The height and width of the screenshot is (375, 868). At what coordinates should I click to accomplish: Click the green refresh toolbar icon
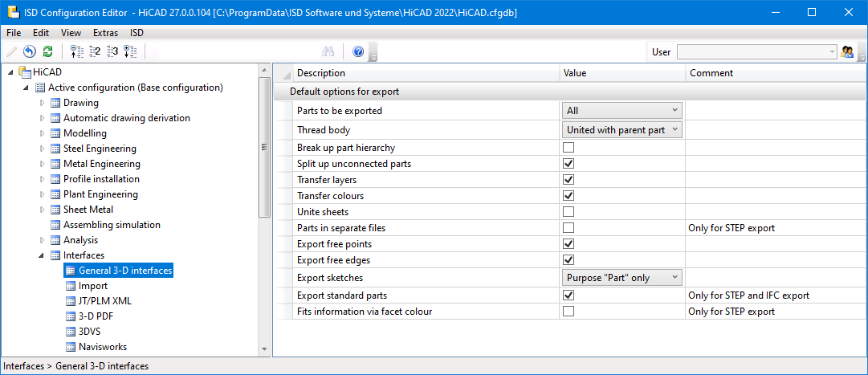pyautogui.click(x=47, y=51)
